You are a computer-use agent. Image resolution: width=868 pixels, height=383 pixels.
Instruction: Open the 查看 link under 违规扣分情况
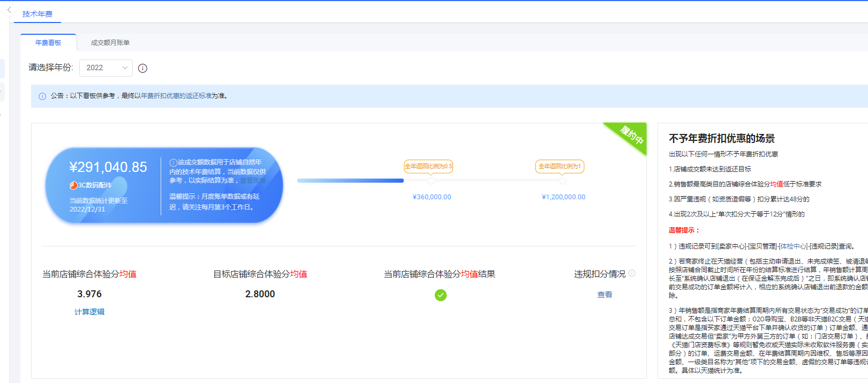pos(605,295)
